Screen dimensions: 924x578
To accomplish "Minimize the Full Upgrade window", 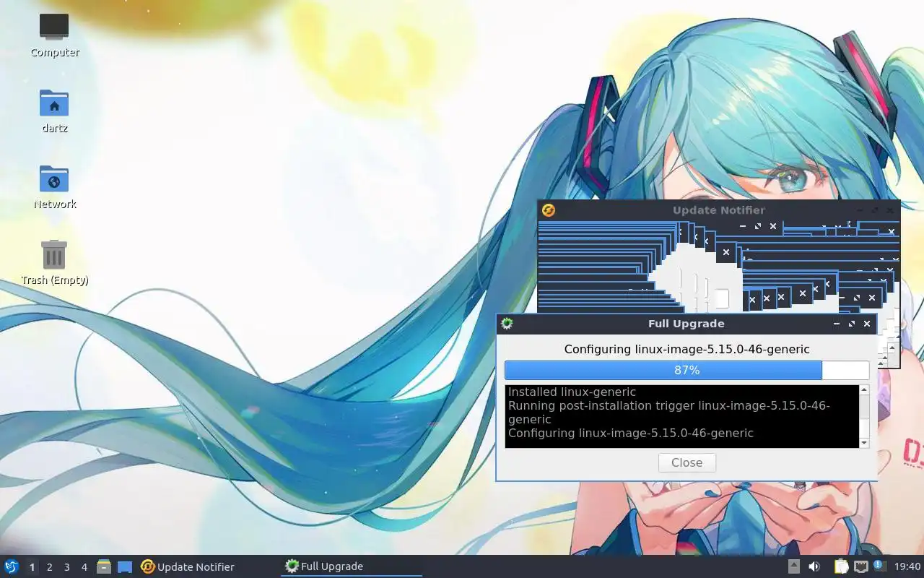I will point(837,324).
